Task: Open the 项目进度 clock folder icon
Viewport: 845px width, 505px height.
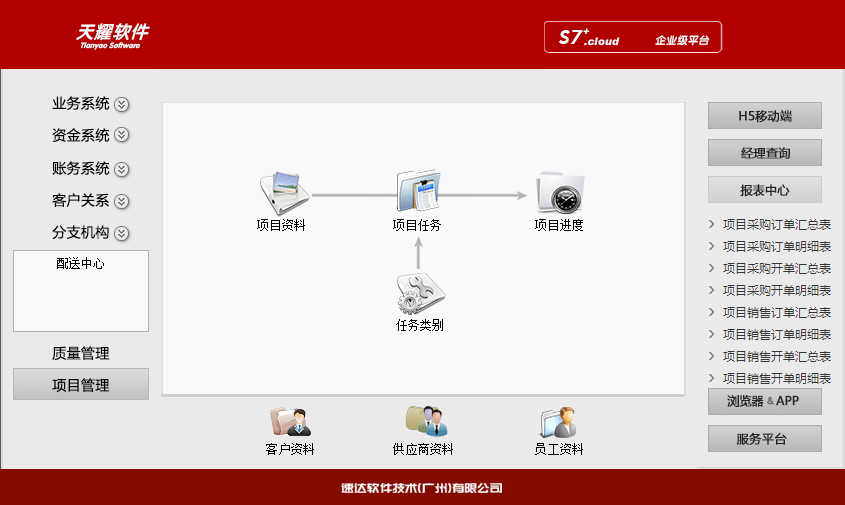Action: pyautogui.click(x=559, y=190)
